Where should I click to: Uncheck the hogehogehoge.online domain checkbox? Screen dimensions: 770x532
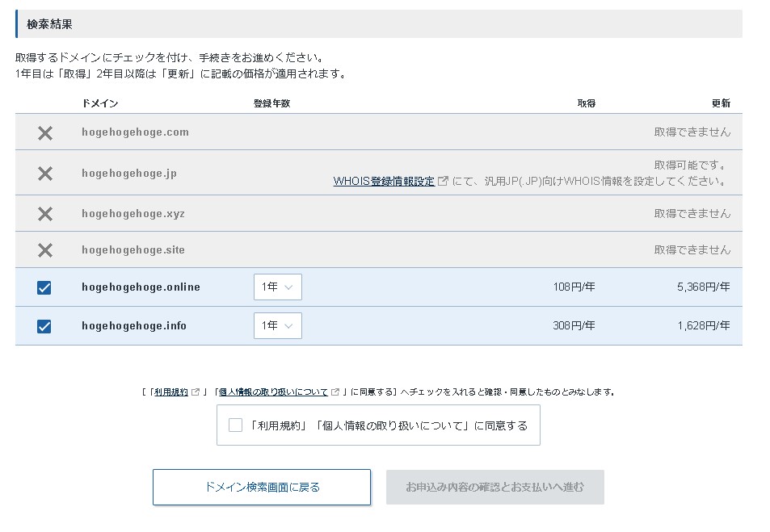coord(44,287)
